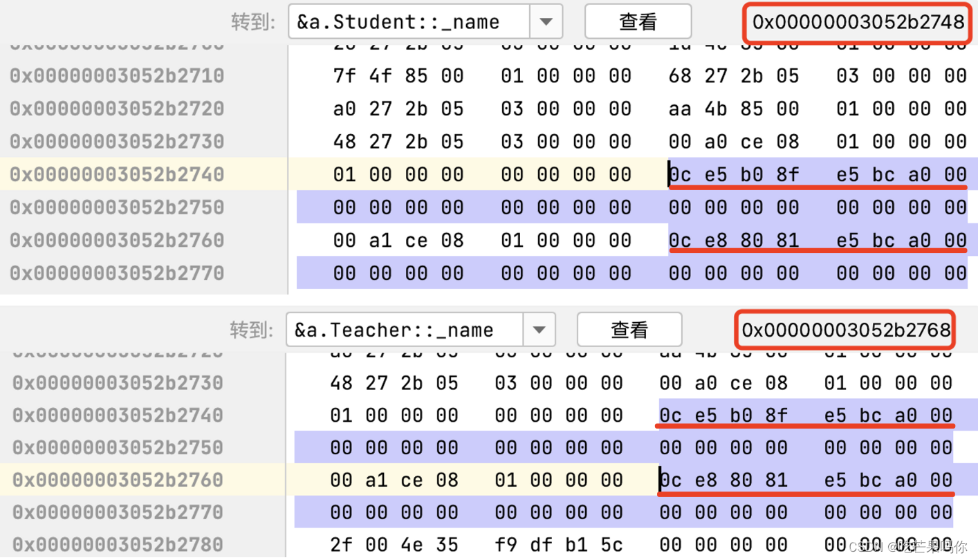Select highlighted row address 0x00000003052b2740 in Student panel

(x=117, y=174)
